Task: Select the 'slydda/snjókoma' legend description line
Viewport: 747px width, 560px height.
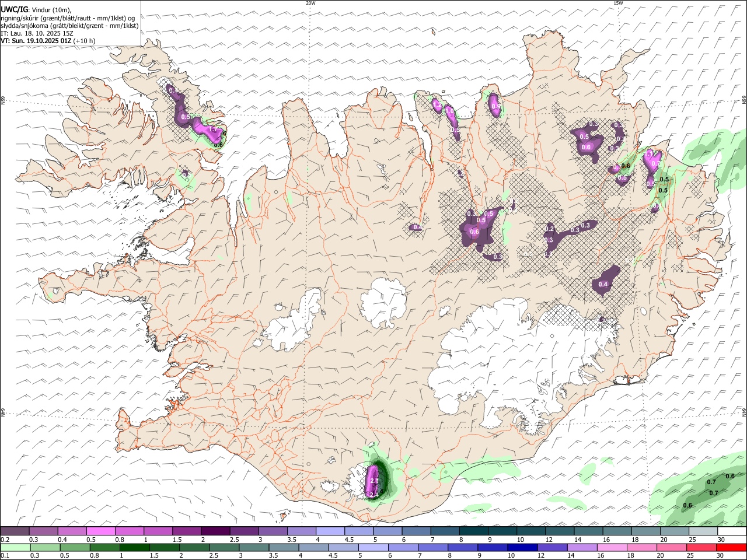Action: point(69,26)
